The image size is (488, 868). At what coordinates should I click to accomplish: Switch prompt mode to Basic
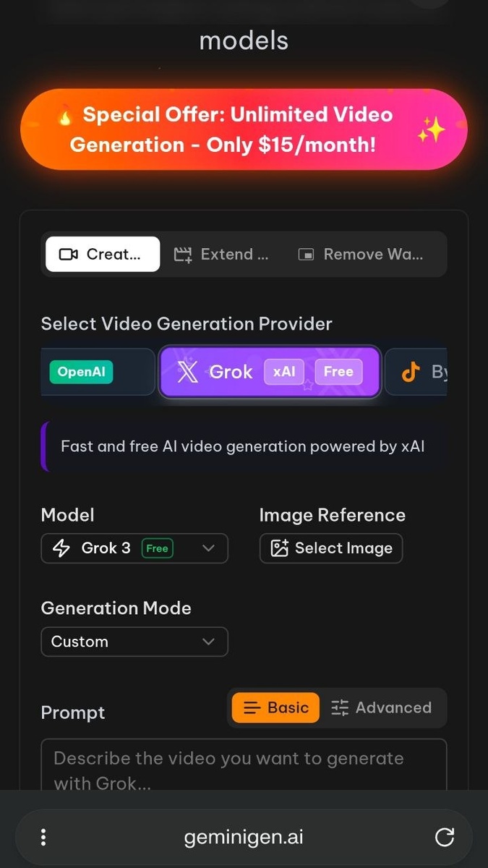275,707
